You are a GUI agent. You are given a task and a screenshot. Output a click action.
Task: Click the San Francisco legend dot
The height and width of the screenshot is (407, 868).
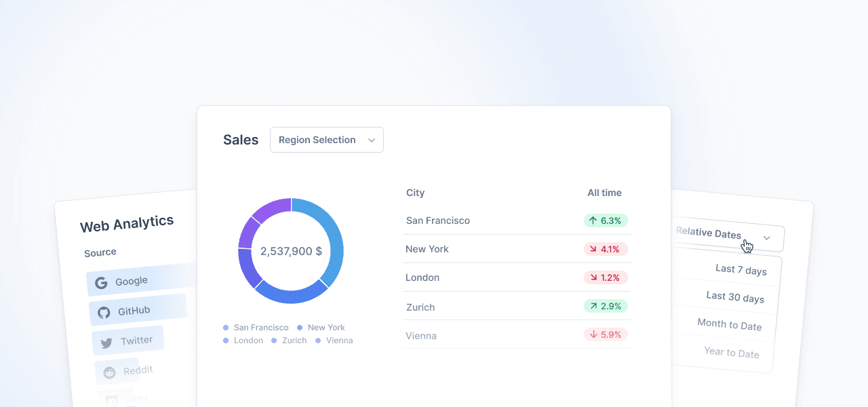click(x=226, y=328)
